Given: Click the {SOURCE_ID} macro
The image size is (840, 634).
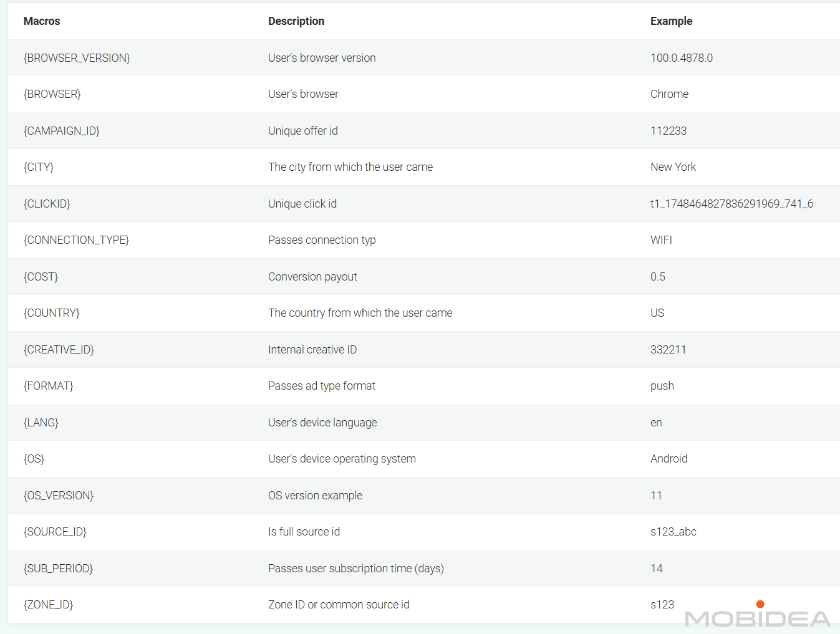Looking at the screenshot, I should [55, 532].
